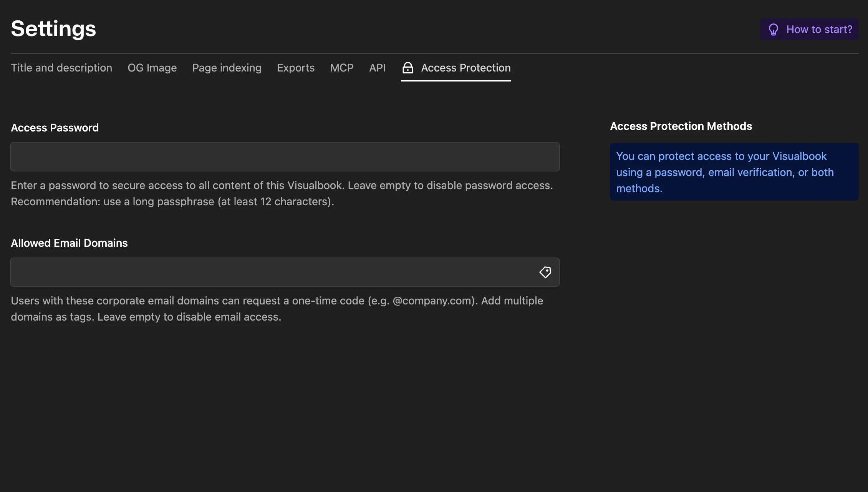Select the MCP tab
Screen dimensions: 868x492
pyautogui.click(x=342, y=68)
